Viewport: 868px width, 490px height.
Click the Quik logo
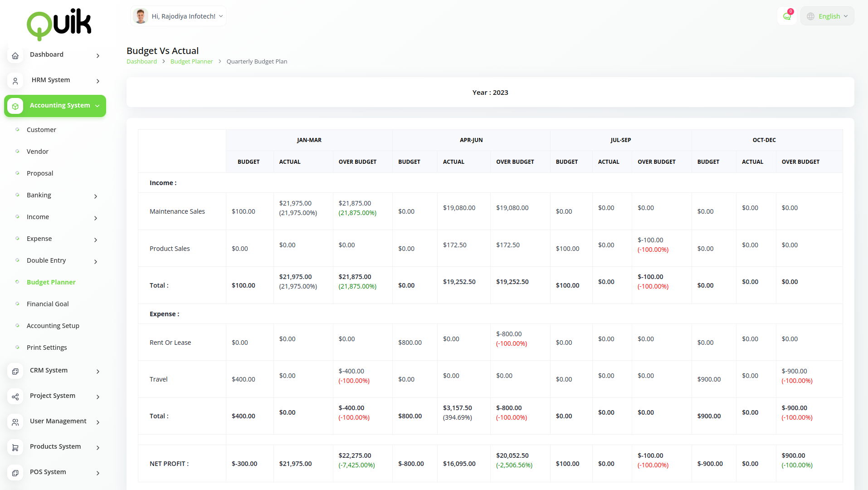[59, 24]
